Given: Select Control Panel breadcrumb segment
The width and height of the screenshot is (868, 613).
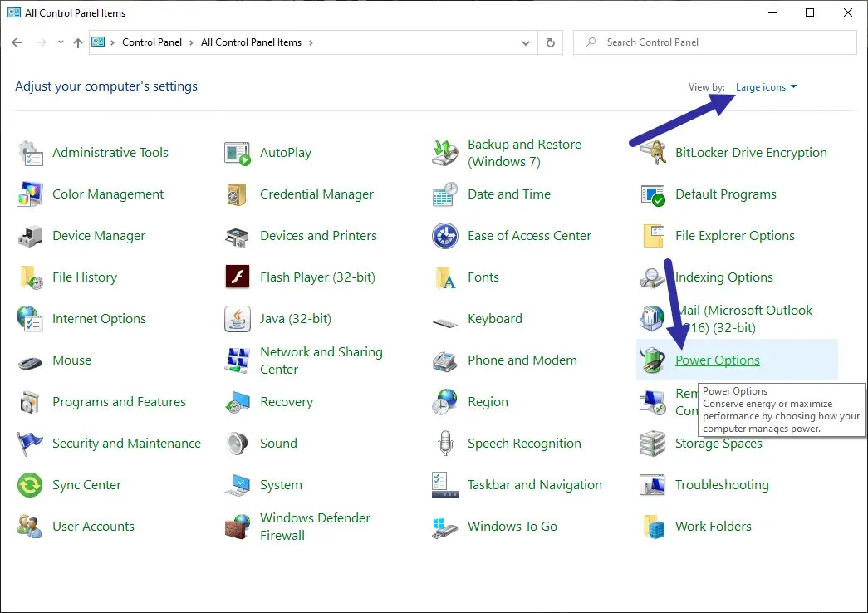Looking at the screenshot, I should click(152, 42).
